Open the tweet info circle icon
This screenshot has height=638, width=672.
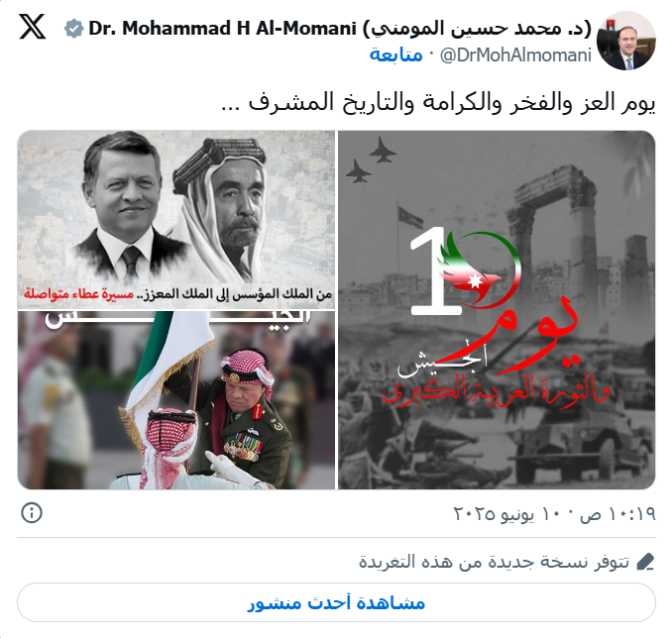tap(32, 512)
